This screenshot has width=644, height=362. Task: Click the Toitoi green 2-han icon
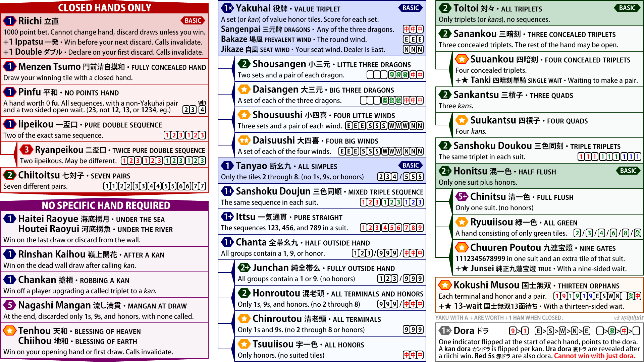[445, 8]
